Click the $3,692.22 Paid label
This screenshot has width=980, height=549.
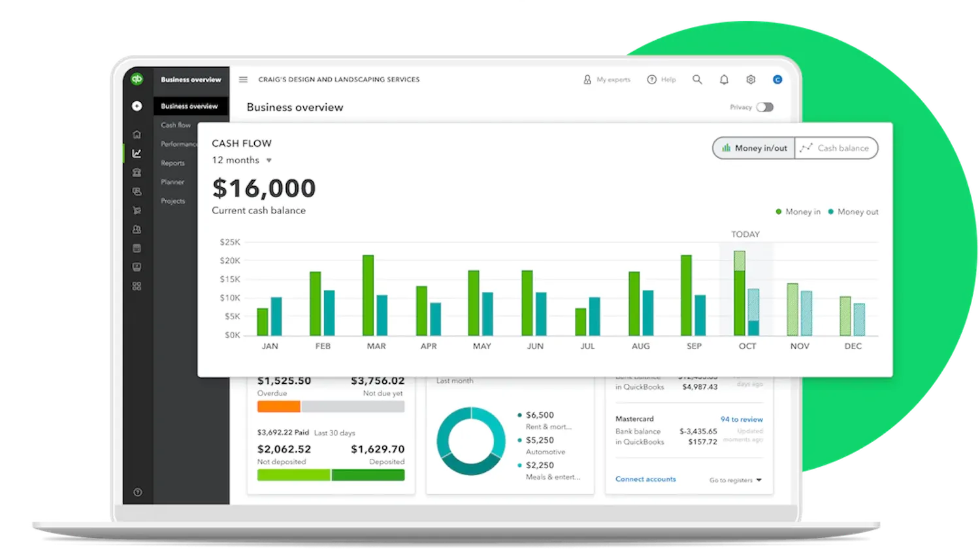(283, 432)
